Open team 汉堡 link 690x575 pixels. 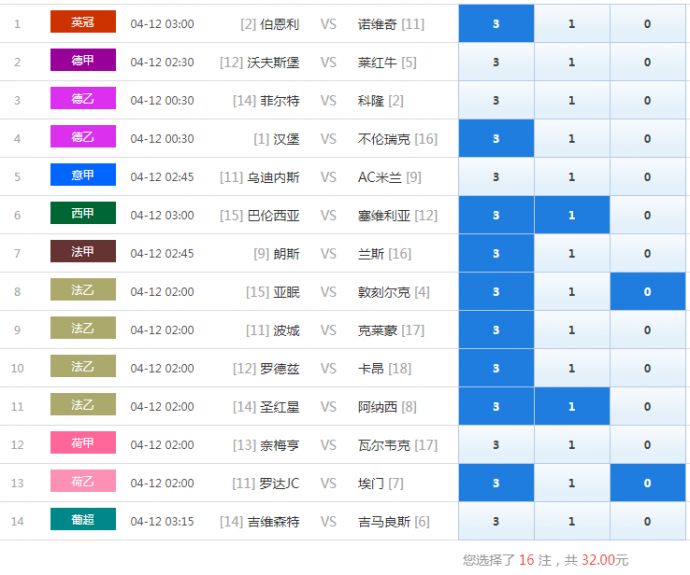click(x=286, y=139)
